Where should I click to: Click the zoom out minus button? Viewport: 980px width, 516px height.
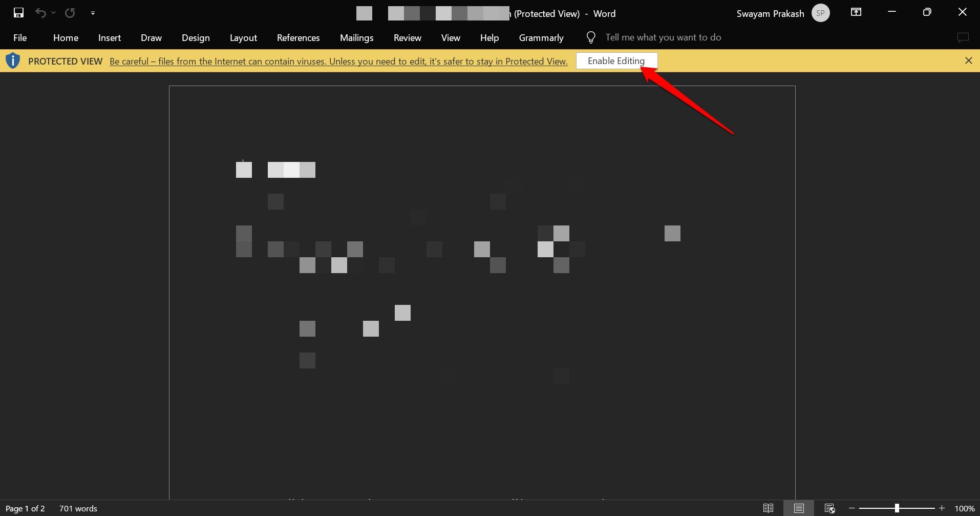tap(852, 508)
